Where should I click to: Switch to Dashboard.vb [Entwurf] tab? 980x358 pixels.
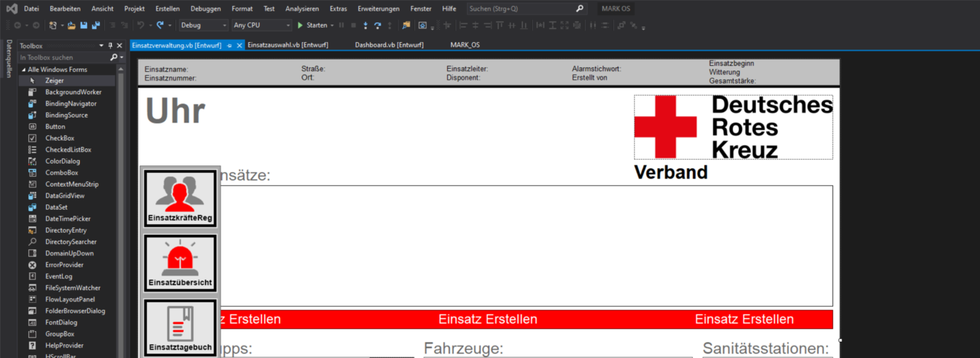coord(389,46)
